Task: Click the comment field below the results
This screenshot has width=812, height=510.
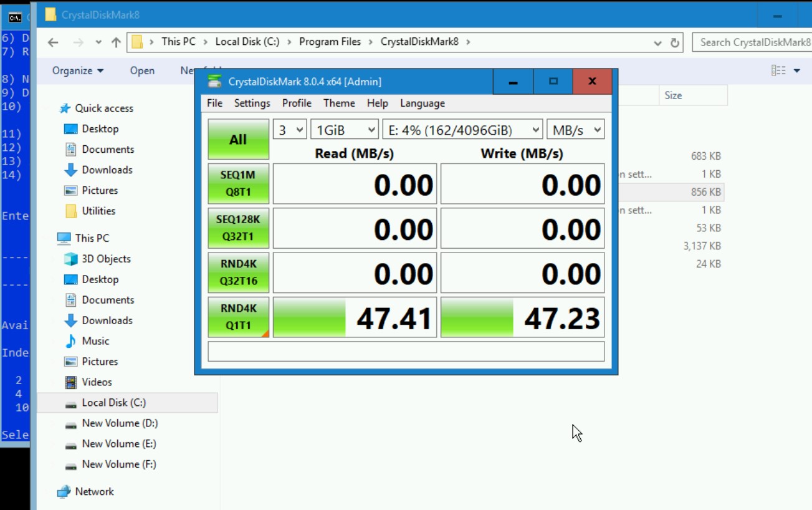Action: [406, 351]
